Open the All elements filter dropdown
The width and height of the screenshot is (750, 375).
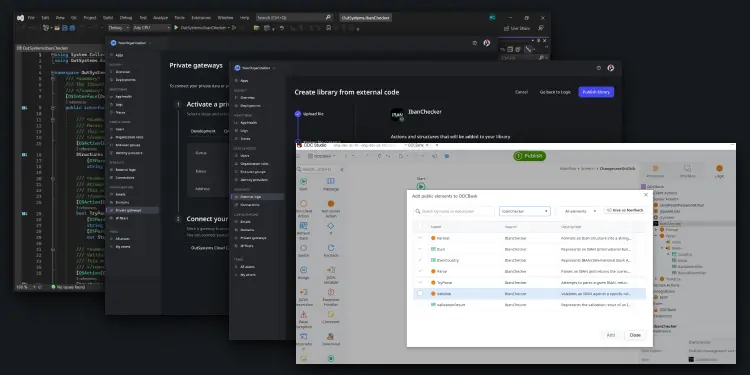(x=580, y=211)
